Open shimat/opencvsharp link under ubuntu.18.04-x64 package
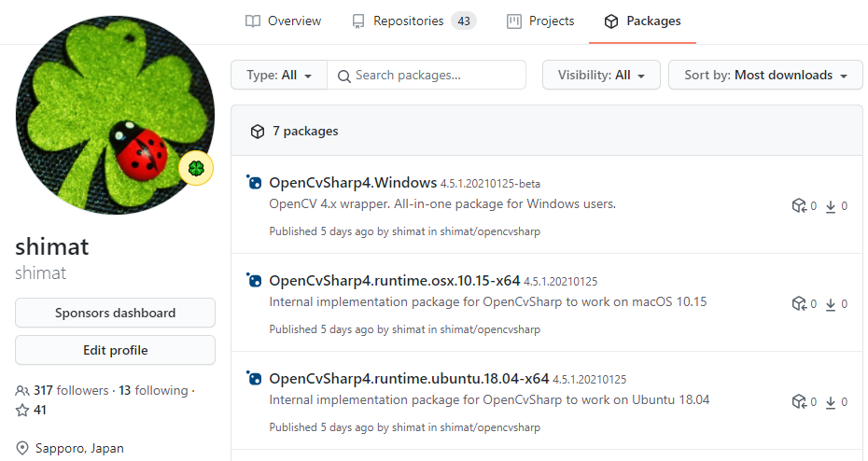The height and width of the screenshot is (461, 868). [490, 427]
